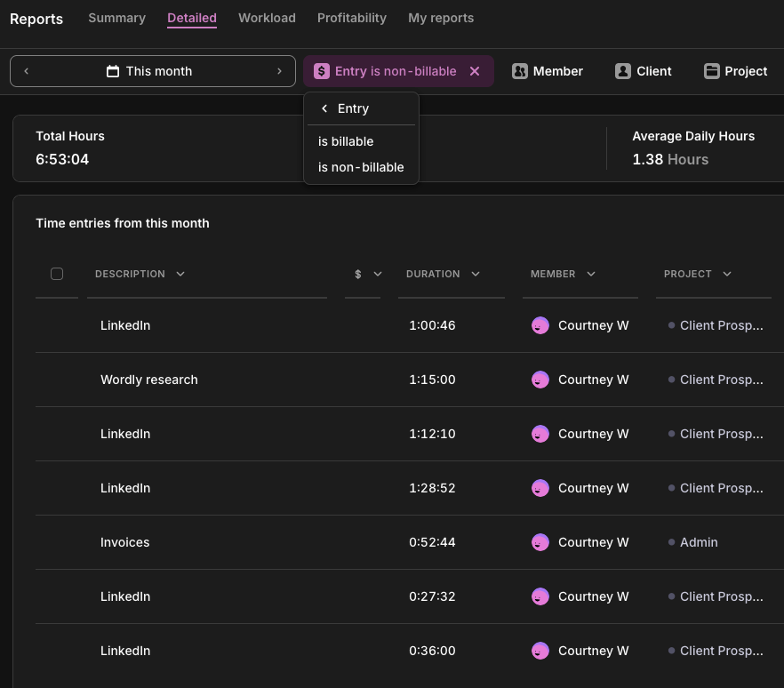Open the Client filter
Viewport: 784px width, 688px height.
point(644,71)
